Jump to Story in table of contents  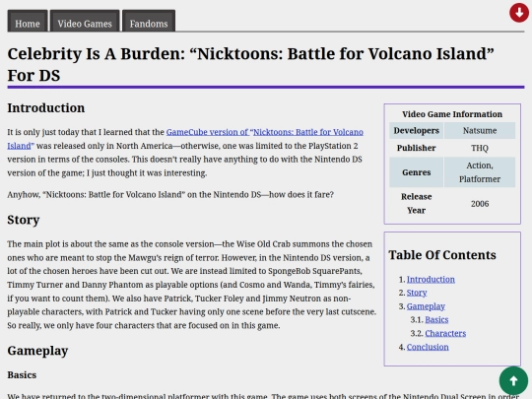[417, 293]
